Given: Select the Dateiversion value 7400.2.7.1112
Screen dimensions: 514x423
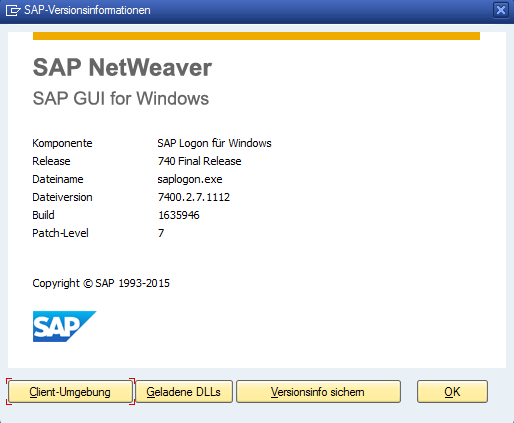Looking at the screenshot, I should pyautogui.click(x=194, y=197).
